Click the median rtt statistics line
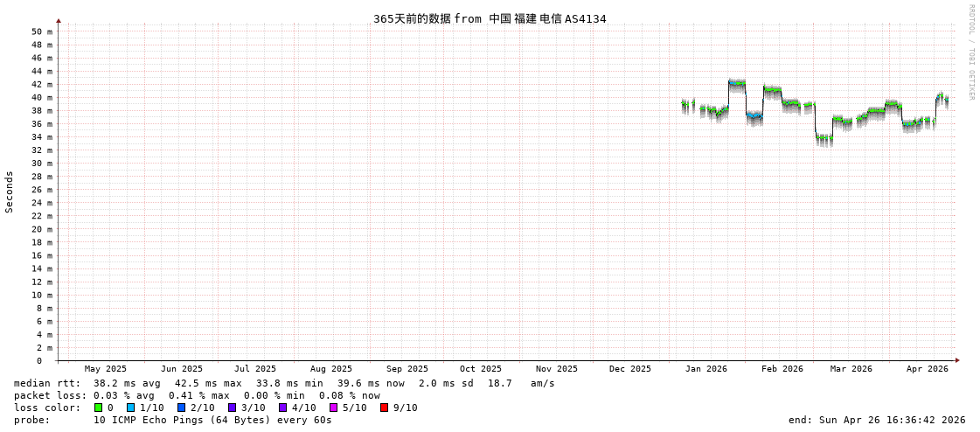 [284, 383]
